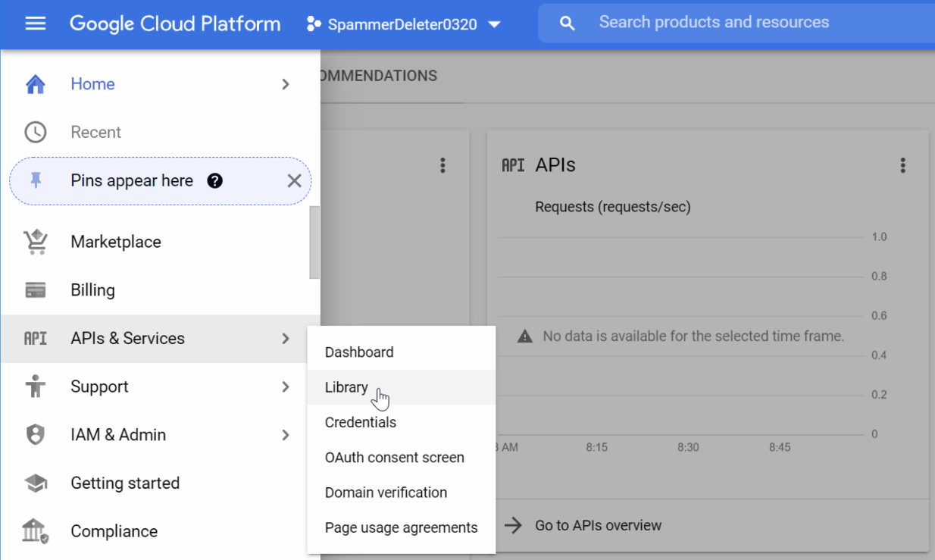Expand the IAM & Admin chevron
The height and width of the screenshot is (560, 935).
tap(286, 435)
